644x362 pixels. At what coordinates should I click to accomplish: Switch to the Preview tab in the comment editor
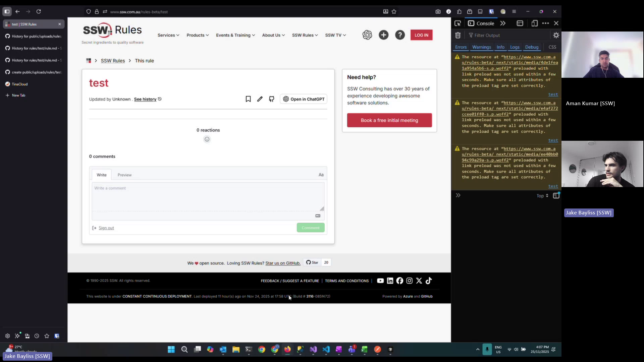(124, 175)
